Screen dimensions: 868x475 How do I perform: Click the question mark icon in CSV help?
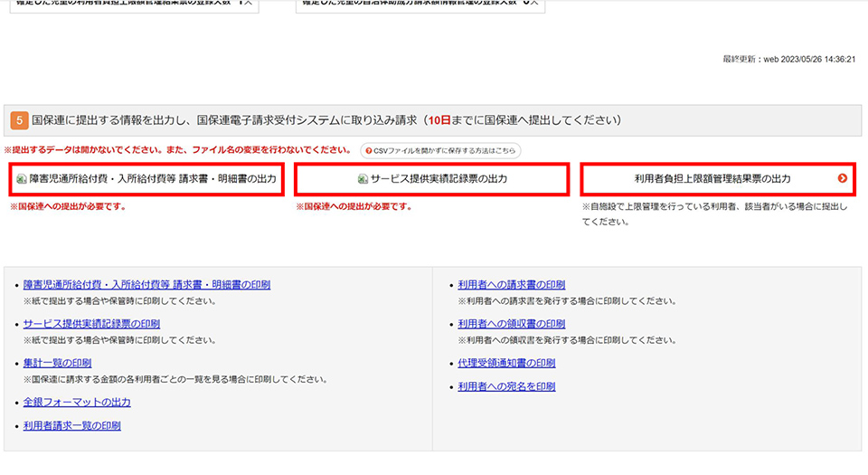[369, 150]
